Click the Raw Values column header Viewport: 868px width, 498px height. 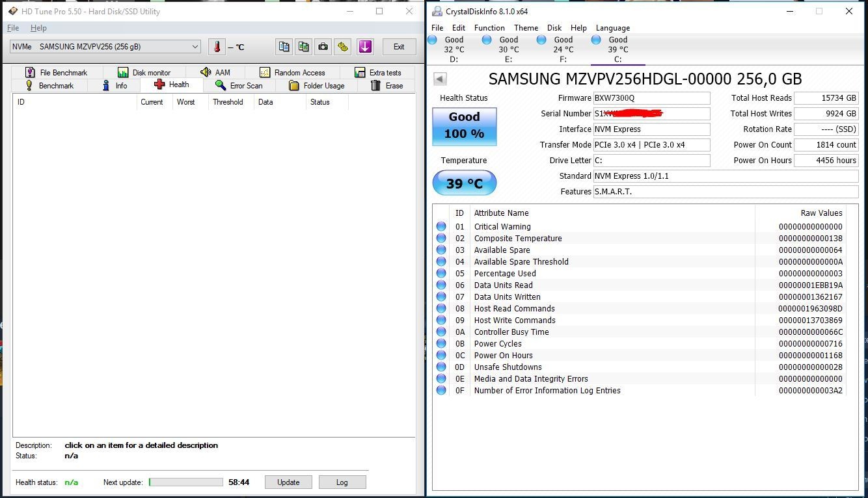[800, 213]
